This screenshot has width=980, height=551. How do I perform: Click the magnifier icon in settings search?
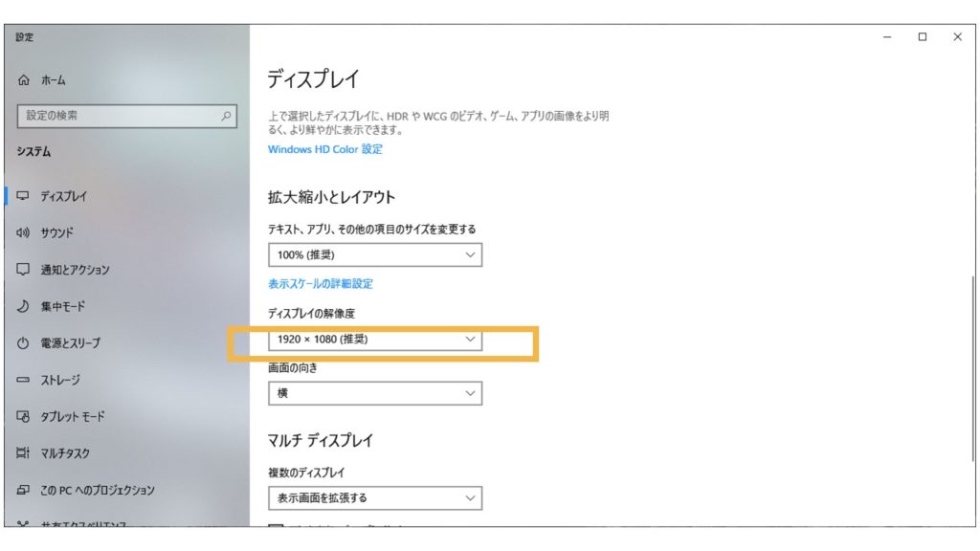click(226, 116)
